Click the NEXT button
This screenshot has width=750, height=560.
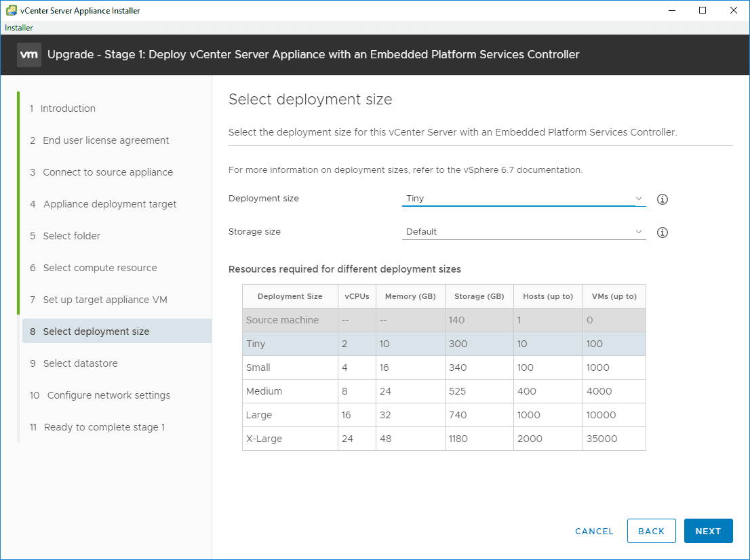point(708,531)
